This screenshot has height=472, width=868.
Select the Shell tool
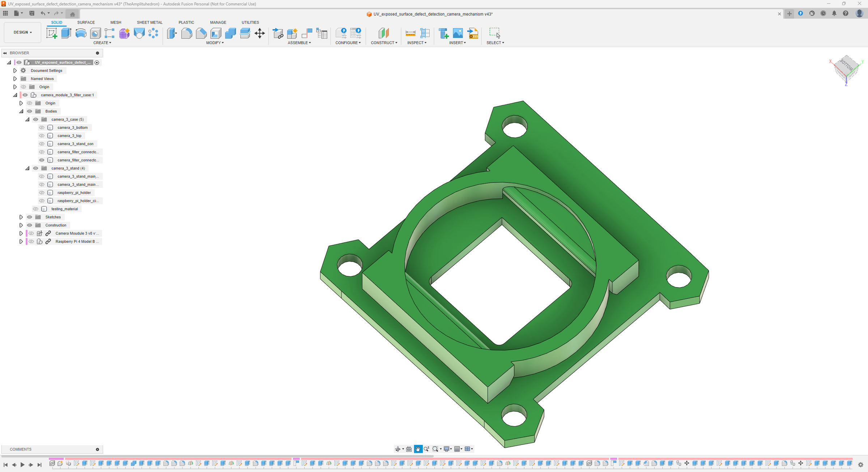(216, 33)
